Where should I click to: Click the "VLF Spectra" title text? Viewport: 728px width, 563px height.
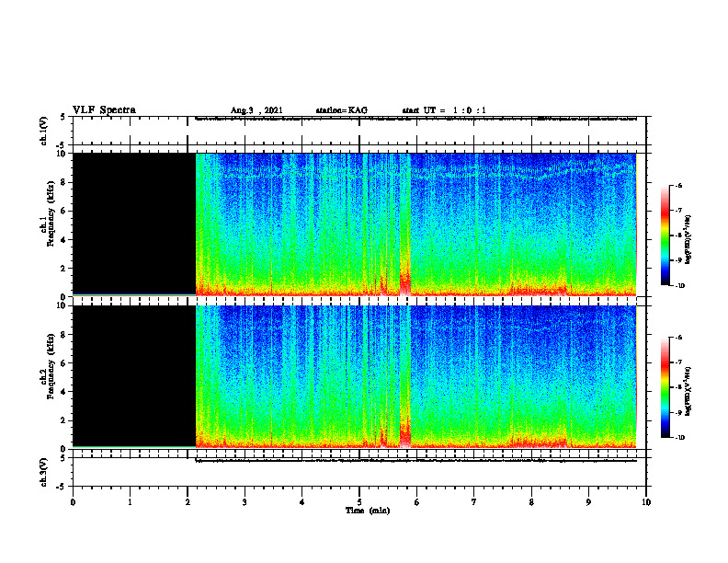pyautogui.click(x=104, y=110)
